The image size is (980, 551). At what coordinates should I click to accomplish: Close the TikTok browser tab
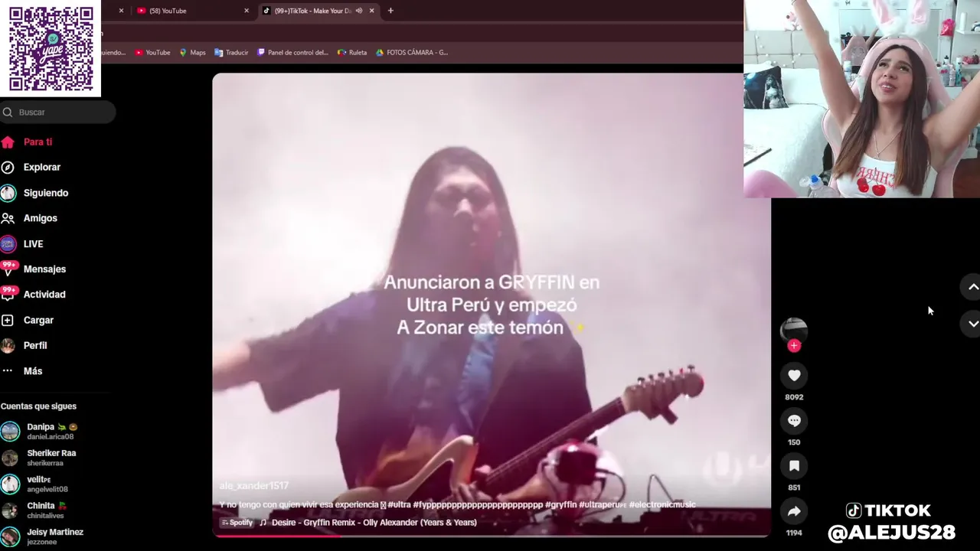[372, 11]
